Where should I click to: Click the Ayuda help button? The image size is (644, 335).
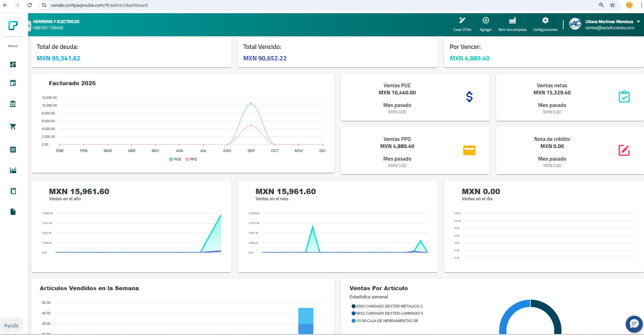tap(11, 325)
